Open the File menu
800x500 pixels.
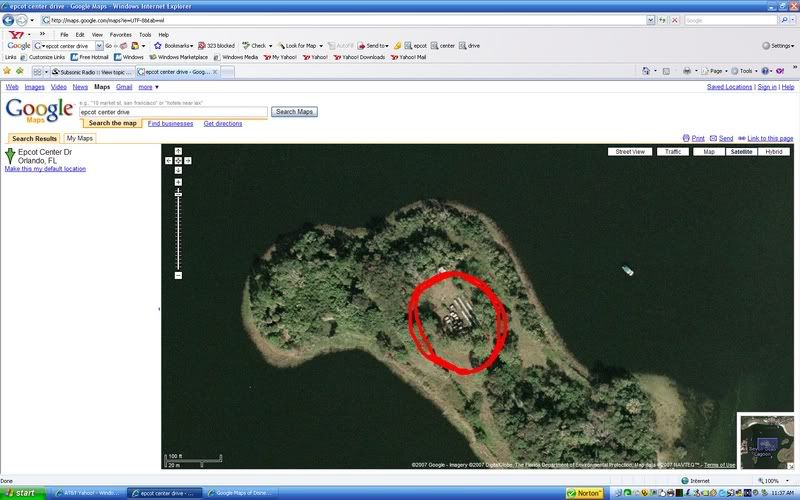pyautogui.click(x=64, y=35)
